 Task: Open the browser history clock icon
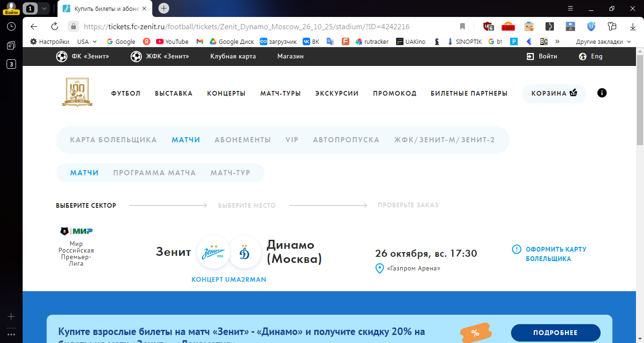tap(11, 27)
